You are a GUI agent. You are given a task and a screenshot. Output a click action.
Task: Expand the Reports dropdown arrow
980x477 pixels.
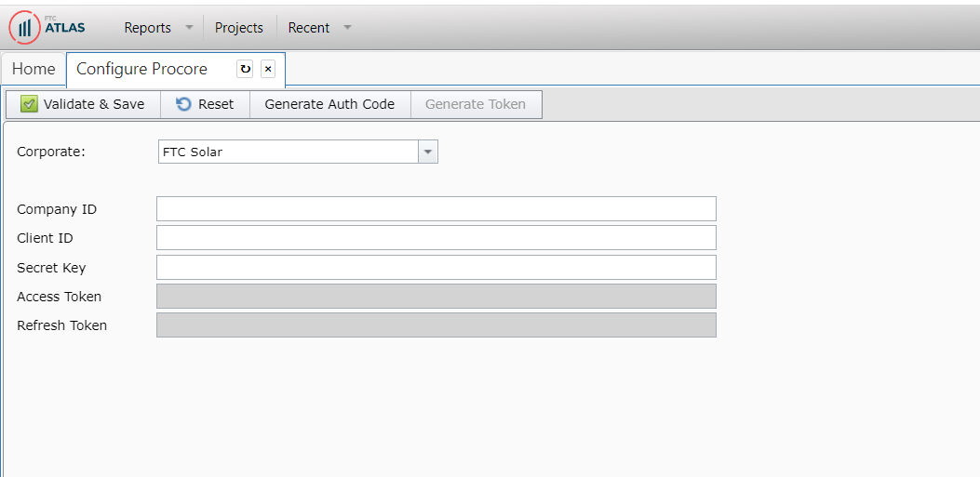click(189, 28)
